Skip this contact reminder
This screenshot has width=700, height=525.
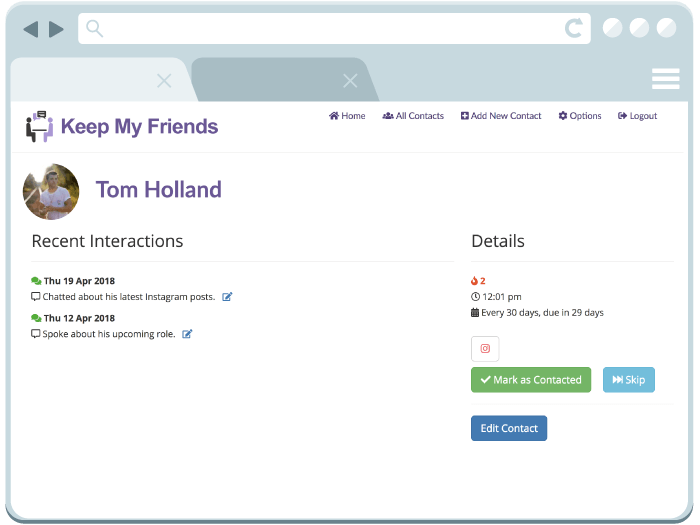tap(628, 380)
